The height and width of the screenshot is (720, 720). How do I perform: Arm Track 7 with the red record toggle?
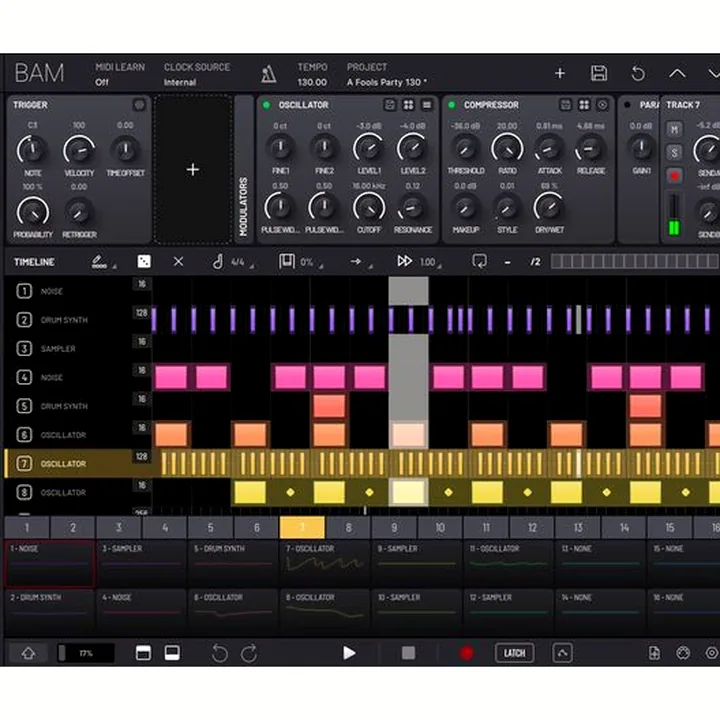coord(674,176)
